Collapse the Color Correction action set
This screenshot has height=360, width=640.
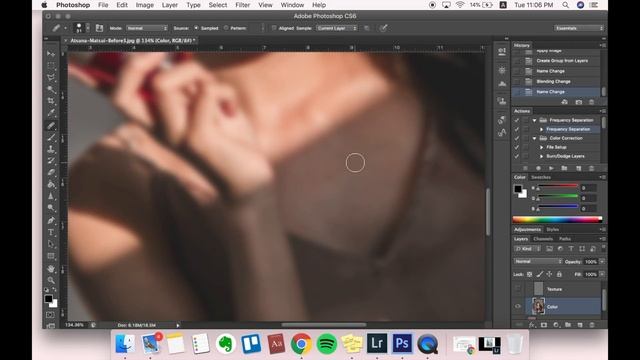click(534, 138)
